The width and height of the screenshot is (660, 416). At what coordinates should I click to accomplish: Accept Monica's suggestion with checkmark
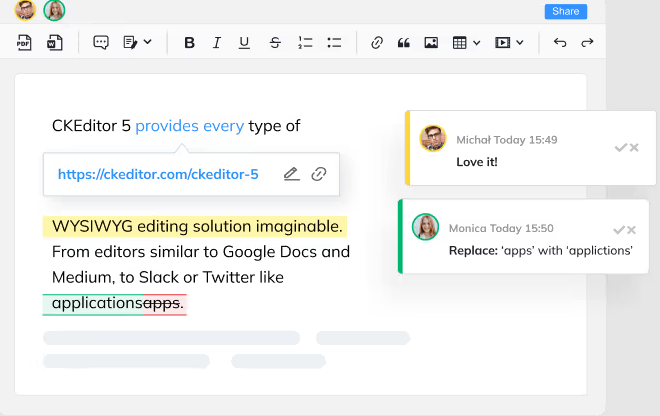(x=619, y=230)
